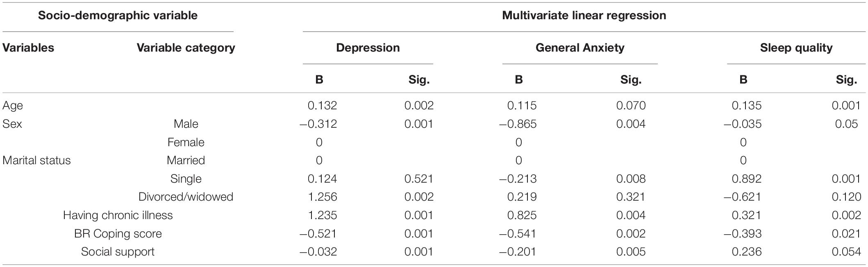Select General Anxiety Sig. value 0.070
Viewport: 868px width, 267px height.
[x=631, y=106]
